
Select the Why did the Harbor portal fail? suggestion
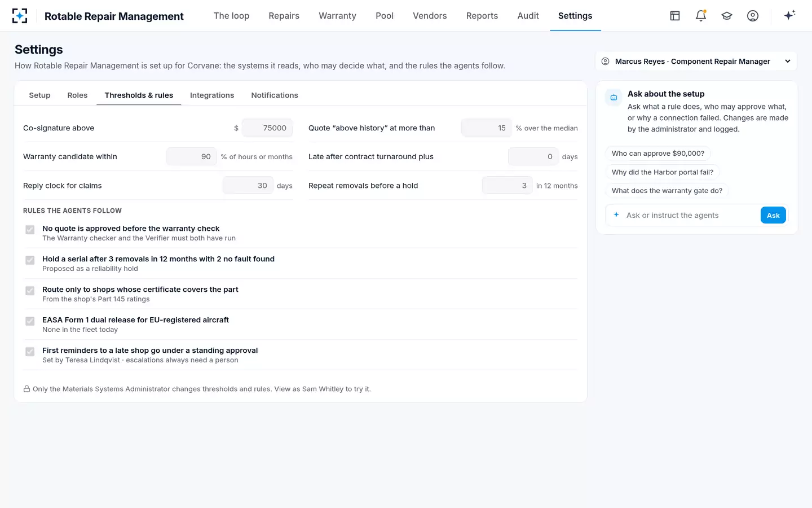click(x=663, y=172)
